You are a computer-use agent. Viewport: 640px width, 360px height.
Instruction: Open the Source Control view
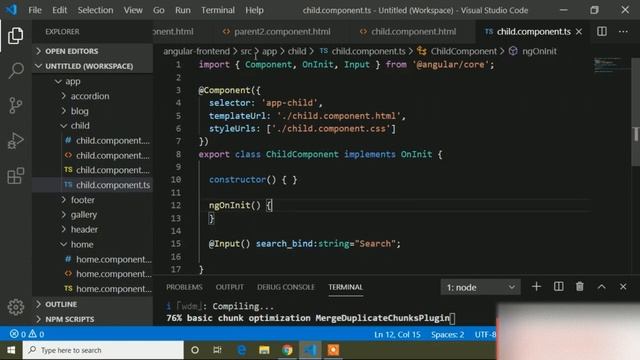[x=16, y=106]
